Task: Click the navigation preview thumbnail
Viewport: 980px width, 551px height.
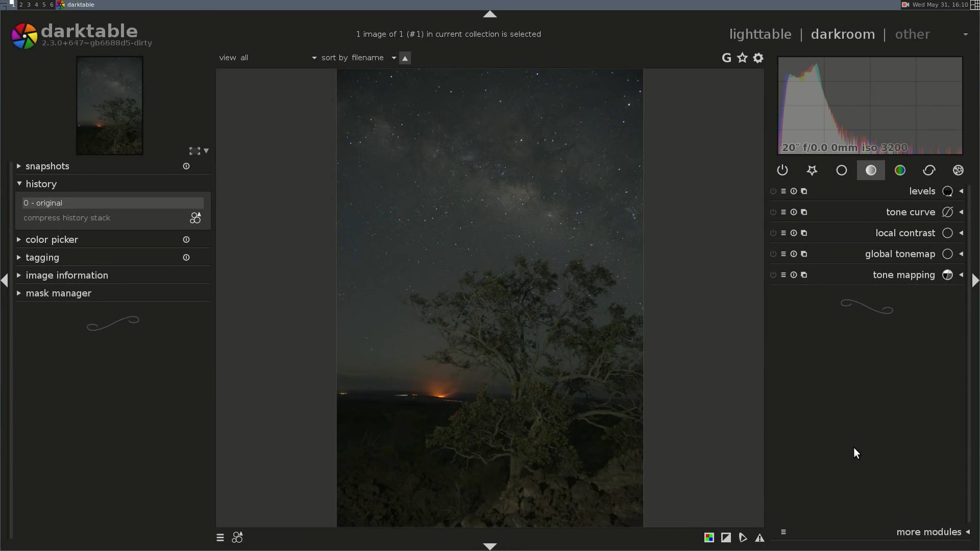Action: (x=110, y=106)
